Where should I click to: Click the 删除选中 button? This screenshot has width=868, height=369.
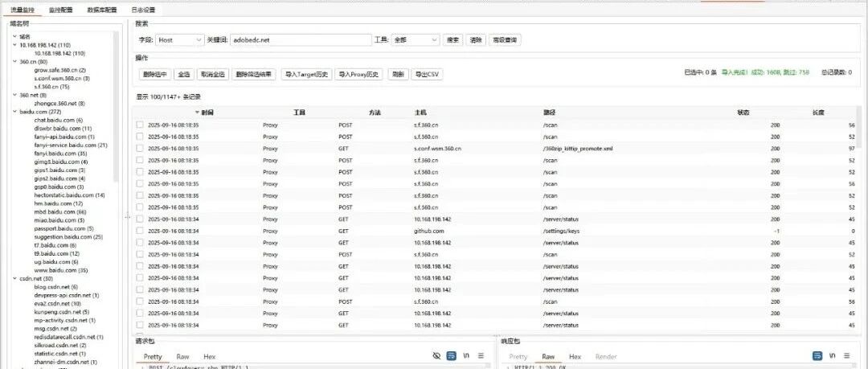[x=155, y=74]
